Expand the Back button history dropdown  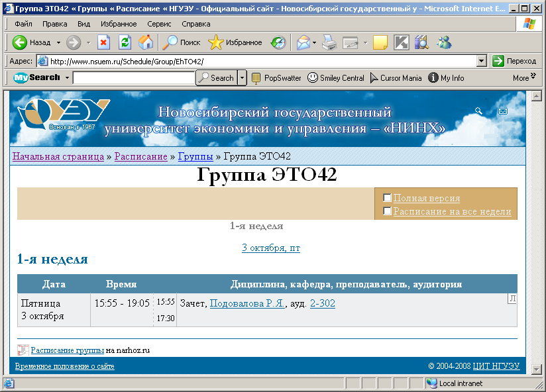tap(58, 43)
